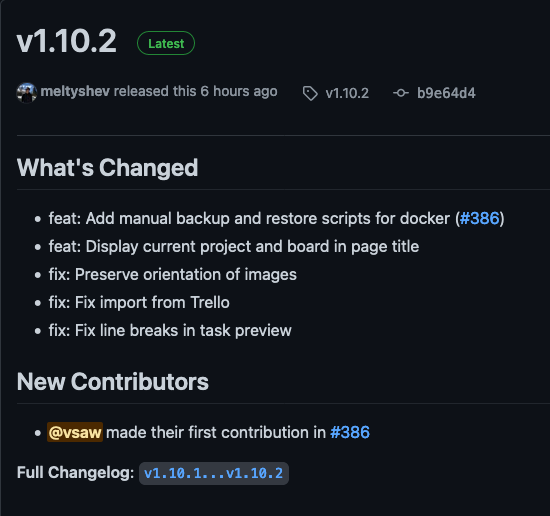Open the v1.10.2 tag link
This screenshot has width=550, height=516.
pos(347,93)
